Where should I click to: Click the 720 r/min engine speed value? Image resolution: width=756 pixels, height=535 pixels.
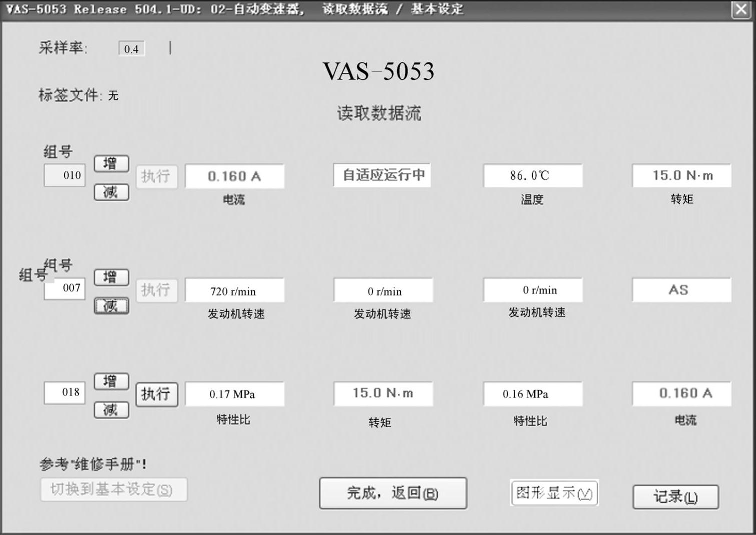point(235,290)
